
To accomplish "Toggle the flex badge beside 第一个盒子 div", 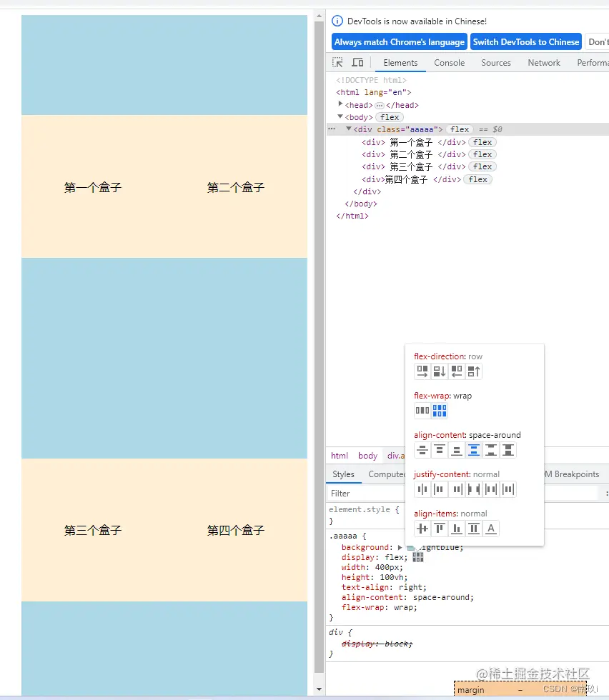I will click(482, 142).
